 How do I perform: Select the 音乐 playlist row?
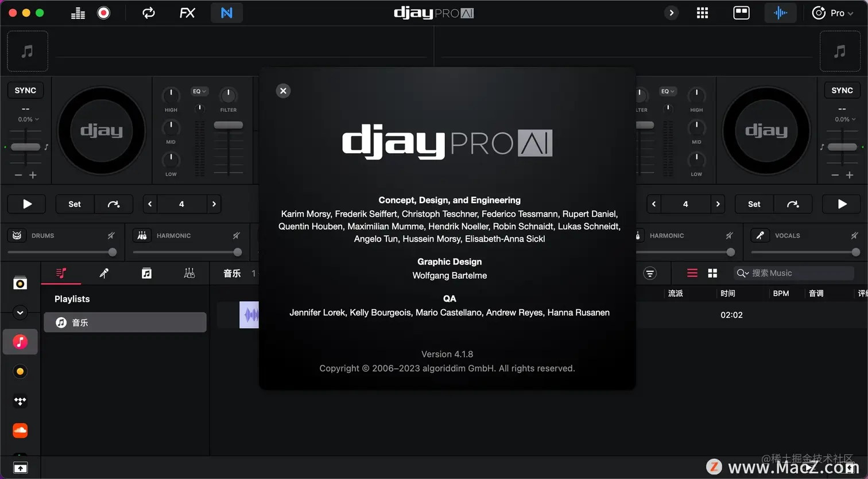coord(125,322)
